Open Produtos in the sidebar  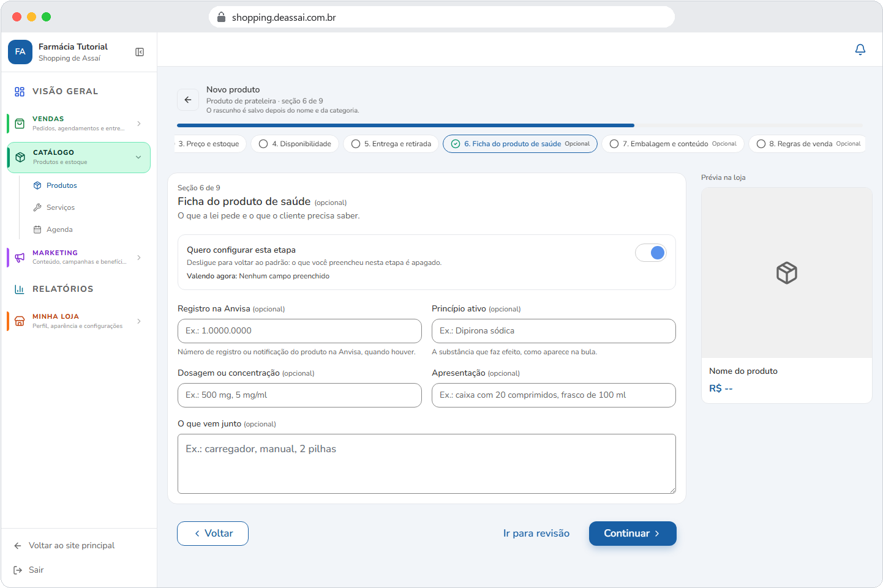pyautogui.click(x=62, y=185)
